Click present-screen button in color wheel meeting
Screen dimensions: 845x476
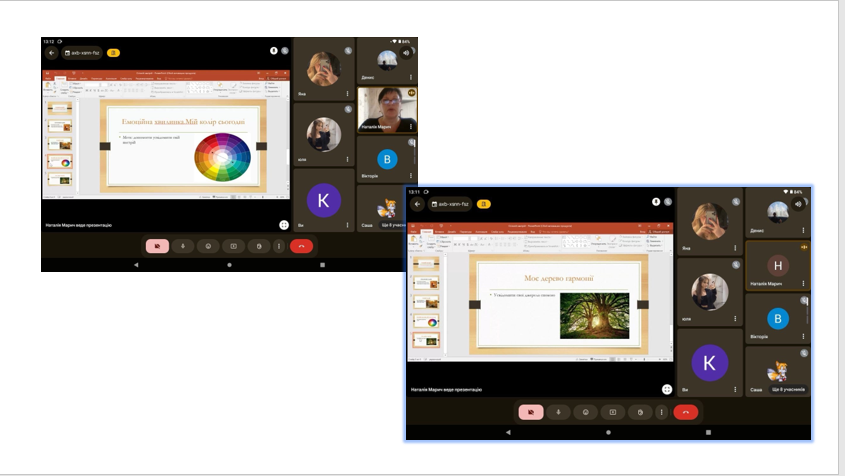(x=233, y=246)
